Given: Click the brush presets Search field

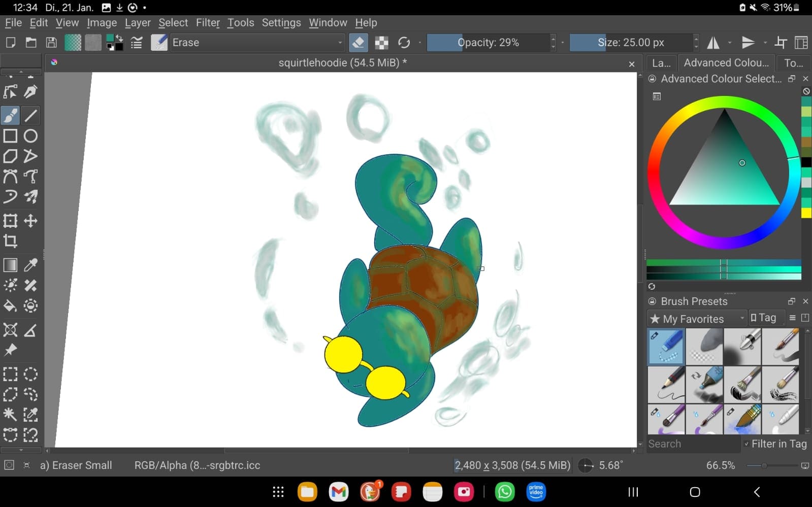Looking at the screenshot, I should [x=693, y=444].
